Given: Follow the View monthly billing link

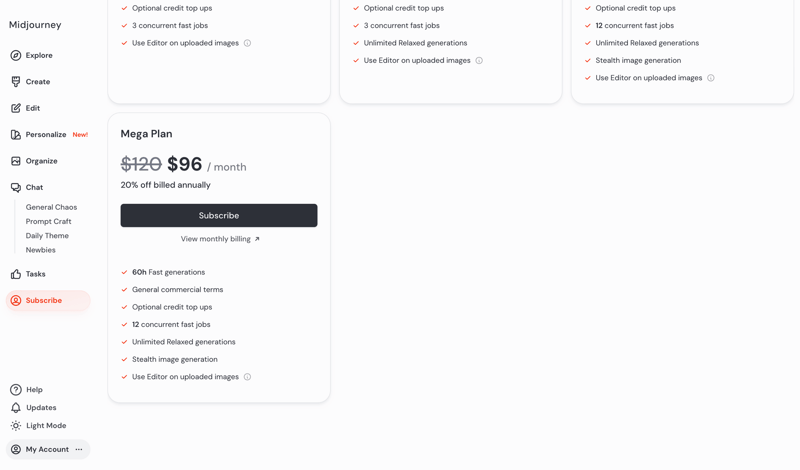Looking at the screenshot, I should (x=219, y=239).
